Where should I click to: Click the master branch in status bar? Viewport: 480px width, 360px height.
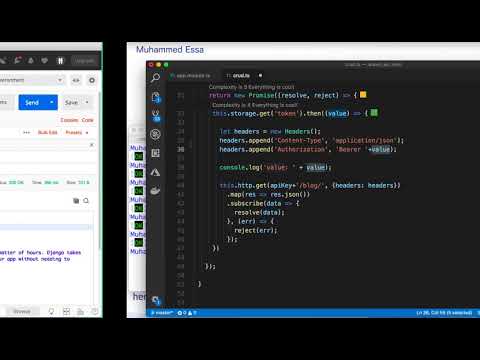pos(162,313)
